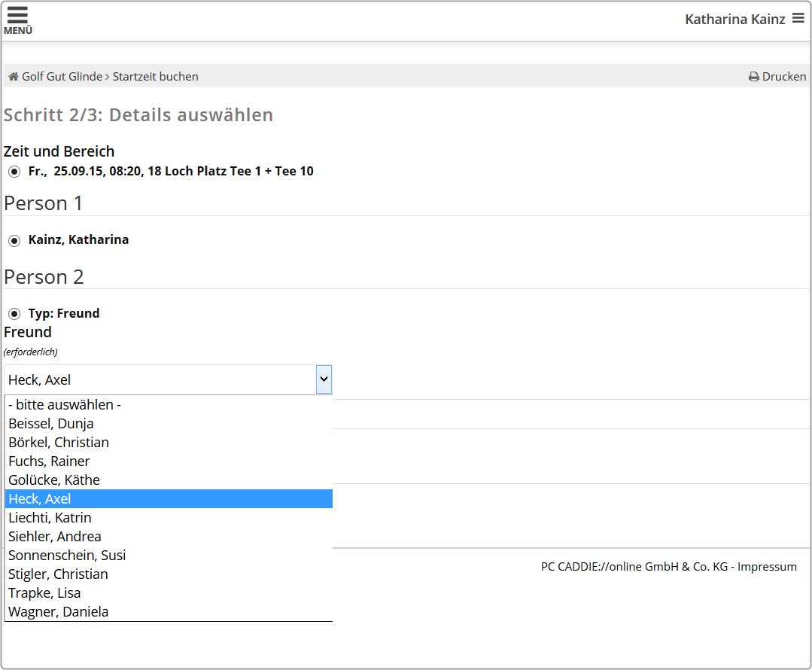Select the Börkel, Christian option
Screen dimensions: 812x670
(59, 443)
